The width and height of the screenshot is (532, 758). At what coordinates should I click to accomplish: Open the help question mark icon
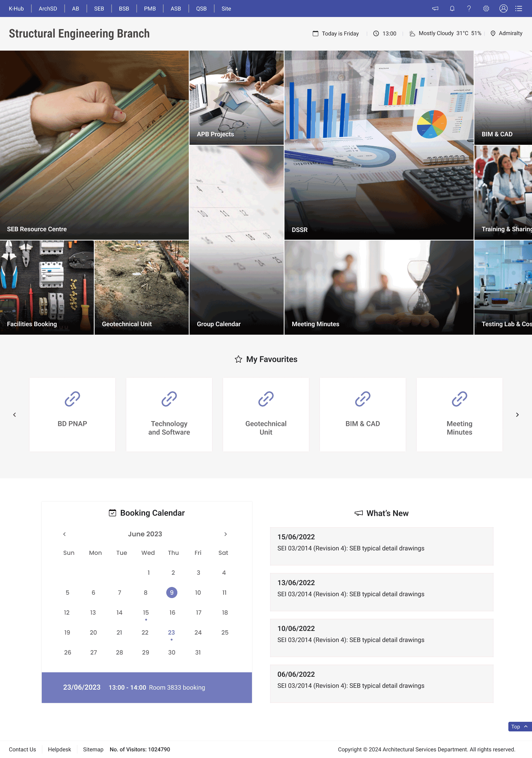(x=469, y=8)
